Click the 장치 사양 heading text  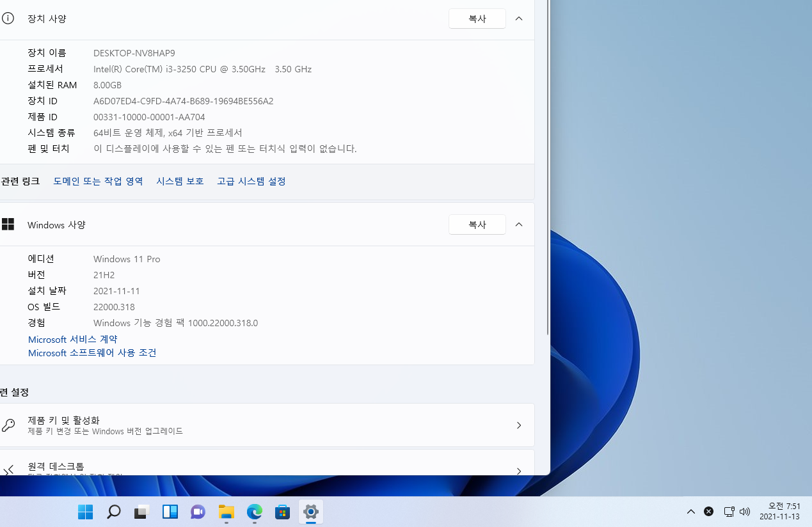[47, 19]
